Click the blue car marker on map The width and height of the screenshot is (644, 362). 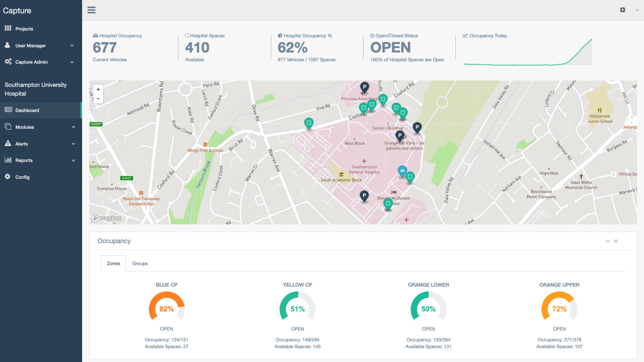(402, 171)
